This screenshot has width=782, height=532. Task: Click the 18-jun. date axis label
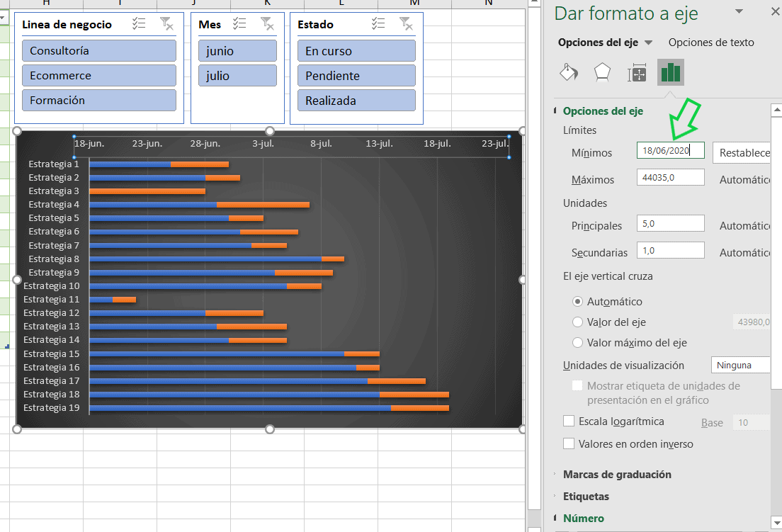(89, 144)
